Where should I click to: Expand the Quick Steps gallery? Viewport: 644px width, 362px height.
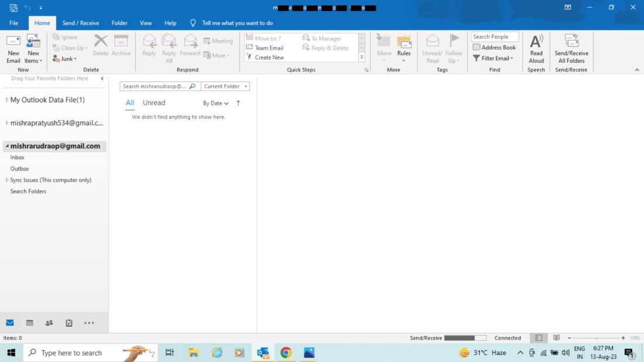point(362,57)
